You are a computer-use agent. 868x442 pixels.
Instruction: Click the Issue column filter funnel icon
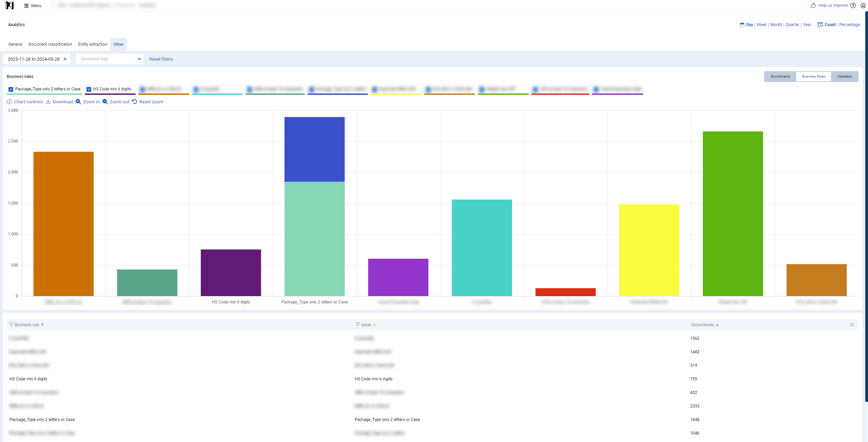[357, 324]
